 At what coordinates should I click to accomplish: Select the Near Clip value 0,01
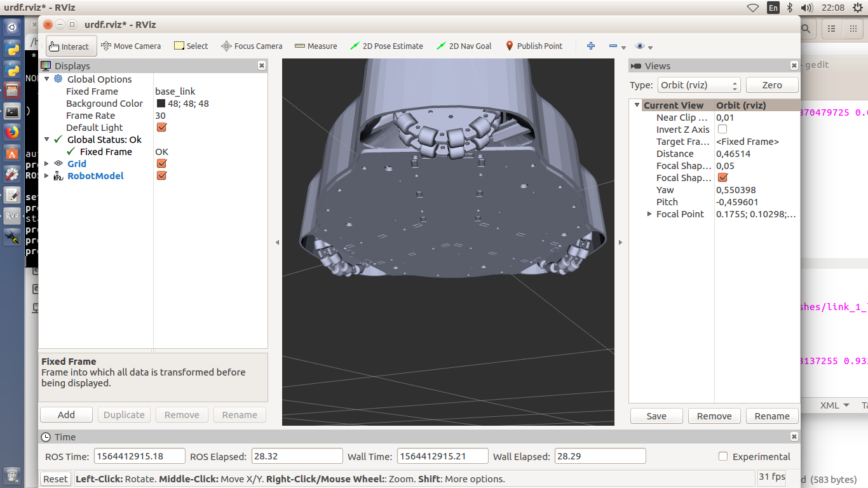tap(725, 117)
